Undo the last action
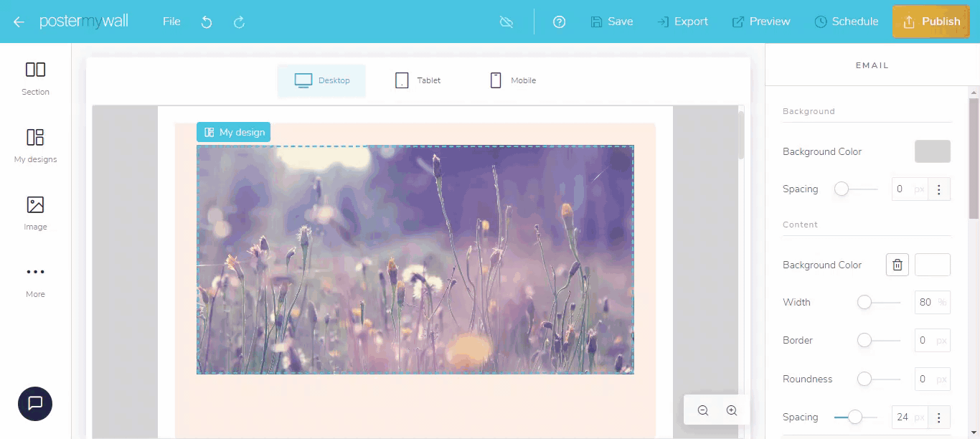This screenshot has width=980, height=439. (x=207, y=22)
